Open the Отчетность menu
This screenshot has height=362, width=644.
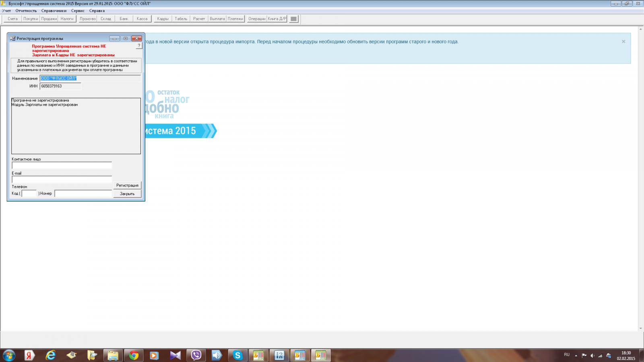(26, 11)
